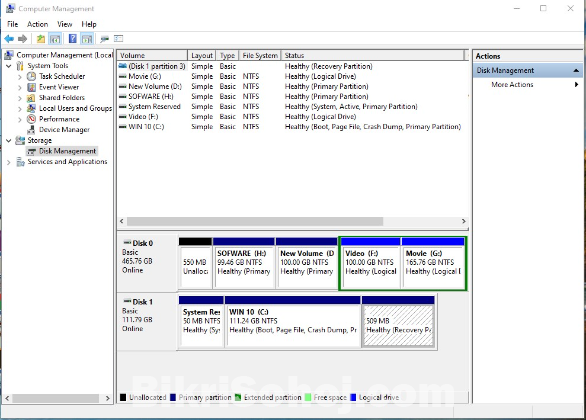
Task: Click the black Unallocated legend swatch
Action: click(x=123, y=397)
